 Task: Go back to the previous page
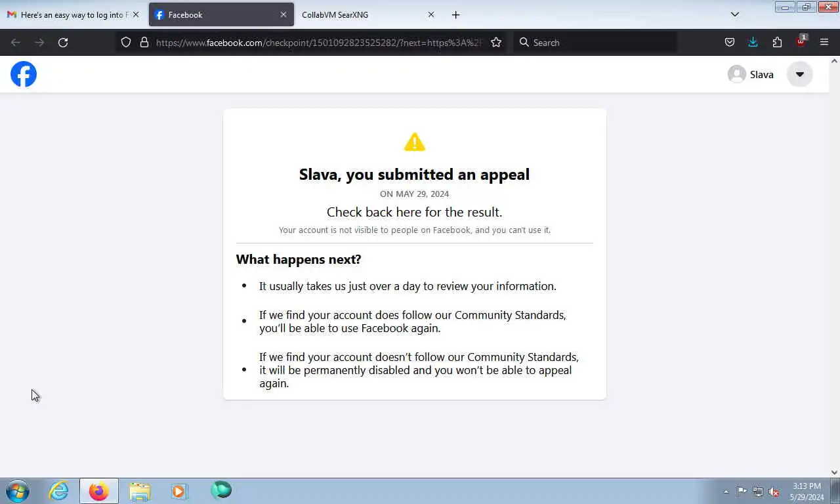[16, 43]
